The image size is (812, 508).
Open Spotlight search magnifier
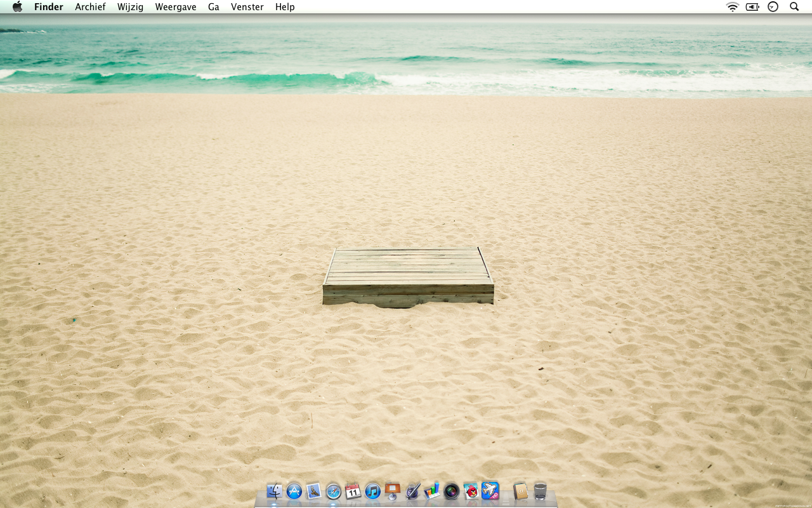[x=794, y=7]
